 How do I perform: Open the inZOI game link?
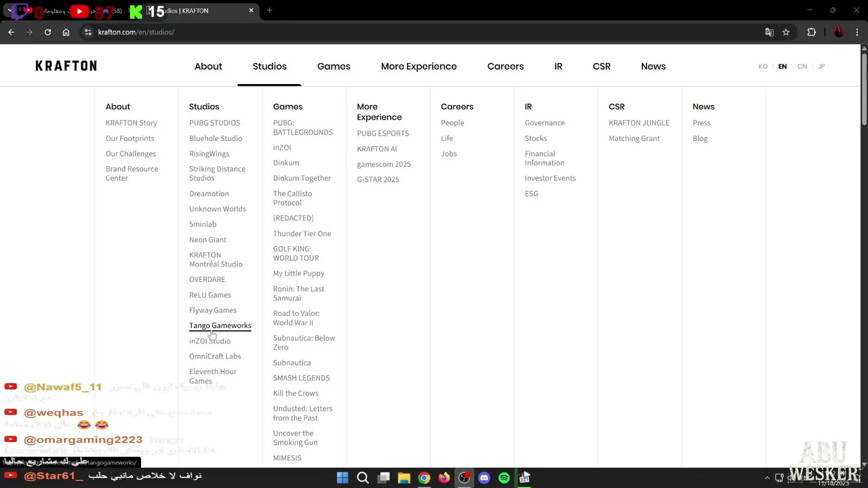(x=281, y=147)
